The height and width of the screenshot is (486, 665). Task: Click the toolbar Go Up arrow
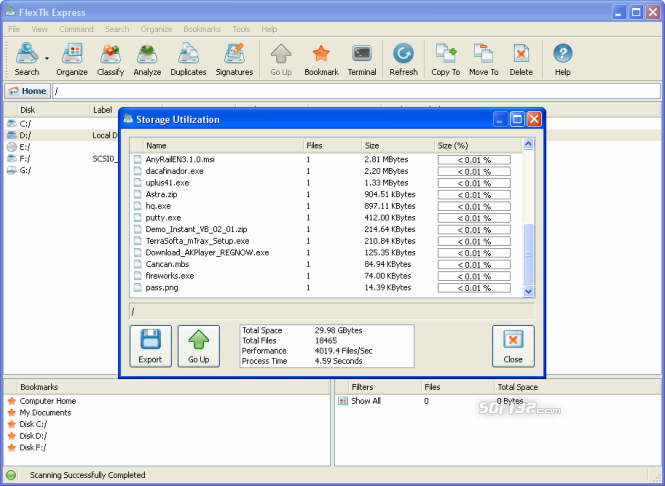281,59
